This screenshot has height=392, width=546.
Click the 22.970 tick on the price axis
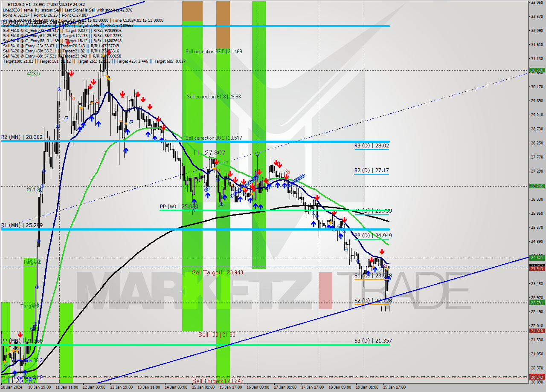536,298
